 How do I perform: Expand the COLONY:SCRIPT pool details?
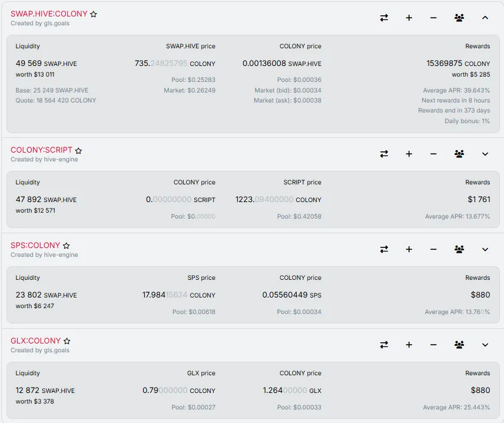(x=485, y=154)
